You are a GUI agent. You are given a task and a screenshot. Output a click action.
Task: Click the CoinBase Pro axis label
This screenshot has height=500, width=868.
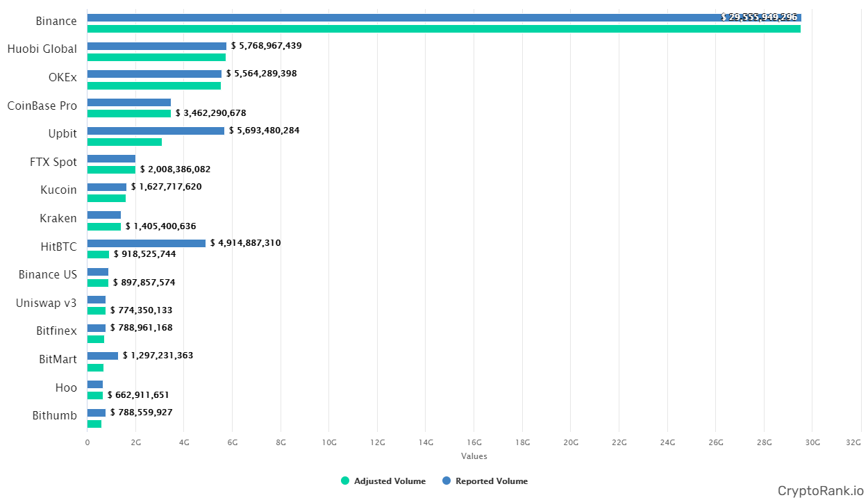click(42, 106)
